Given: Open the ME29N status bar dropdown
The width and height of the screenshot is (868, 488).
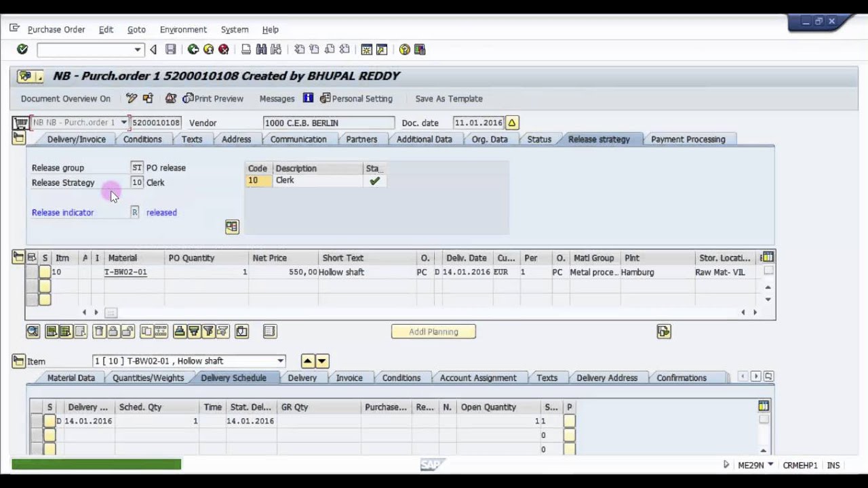Looking at the screenshot, I should click(770, 465).
